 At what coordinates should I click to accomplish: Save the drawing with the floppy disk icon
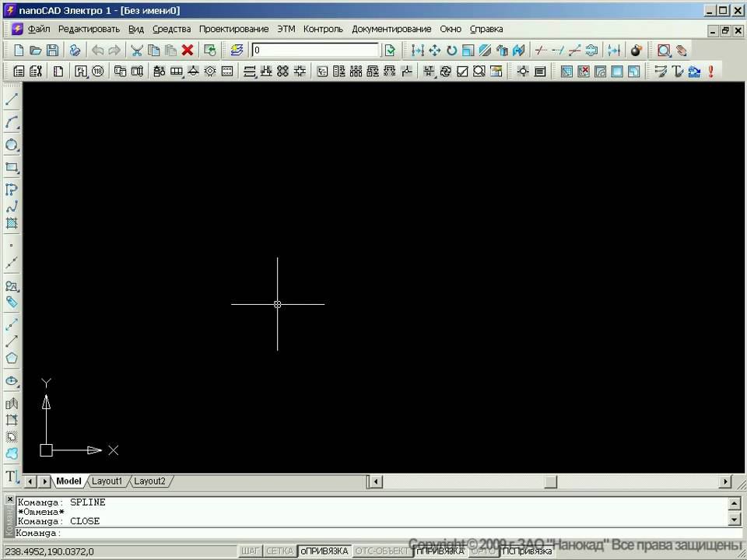[52, 50]
